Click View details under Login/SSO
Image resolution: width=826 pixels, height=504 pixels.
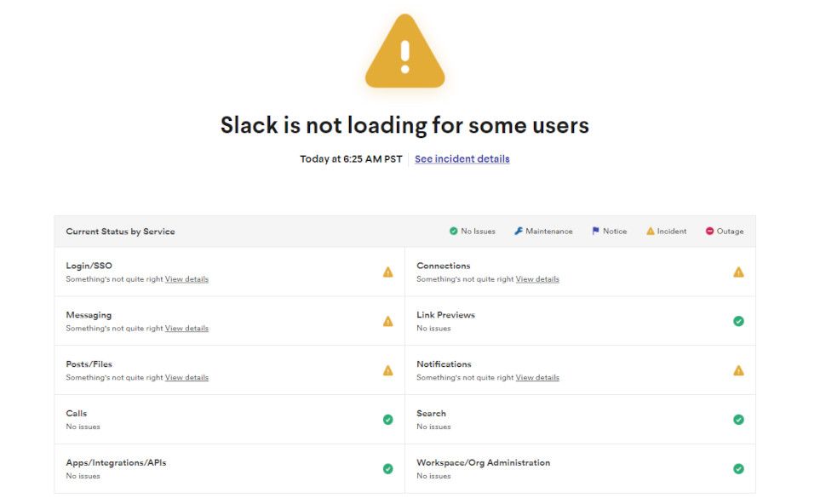click(186, 278)
